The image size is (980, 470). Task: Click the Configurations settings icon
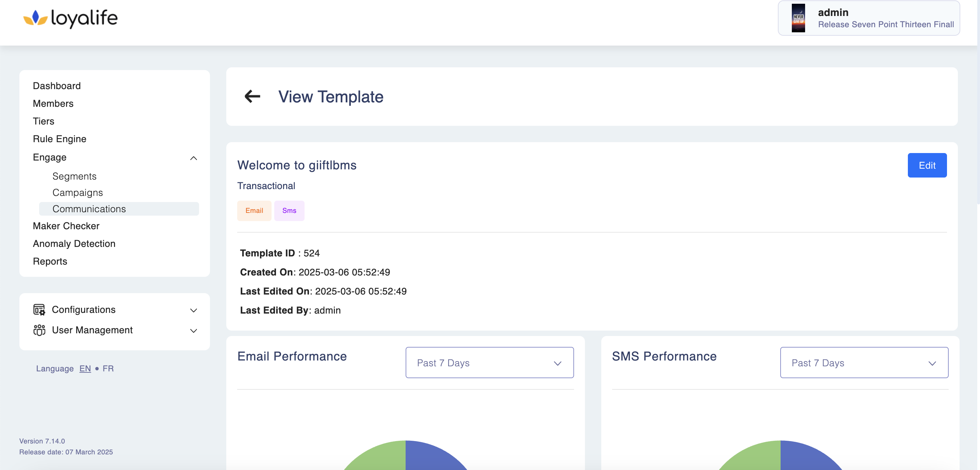point(39,309)
